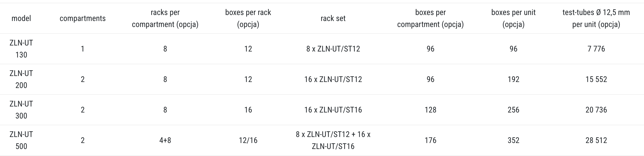Select the ZLN-UT 200 model cell
644x156 pixels.
[x=21, y=79]
